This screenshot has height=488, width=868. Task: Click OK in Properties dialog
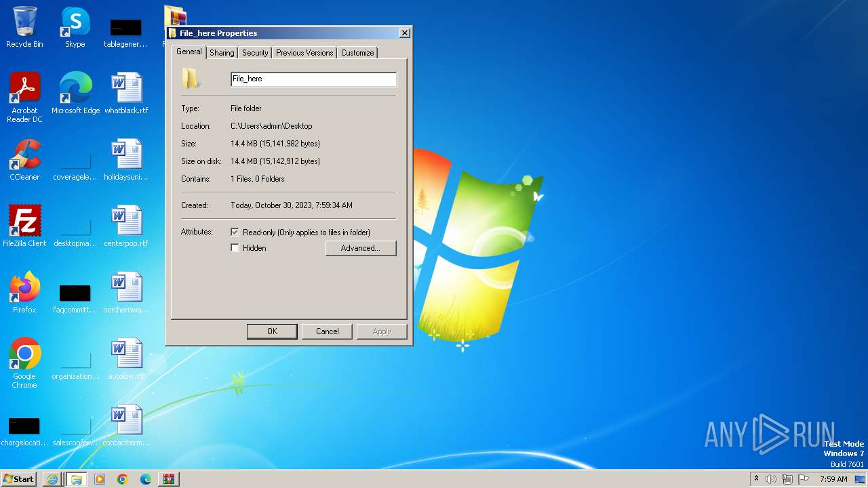click(x=272, y=331)
